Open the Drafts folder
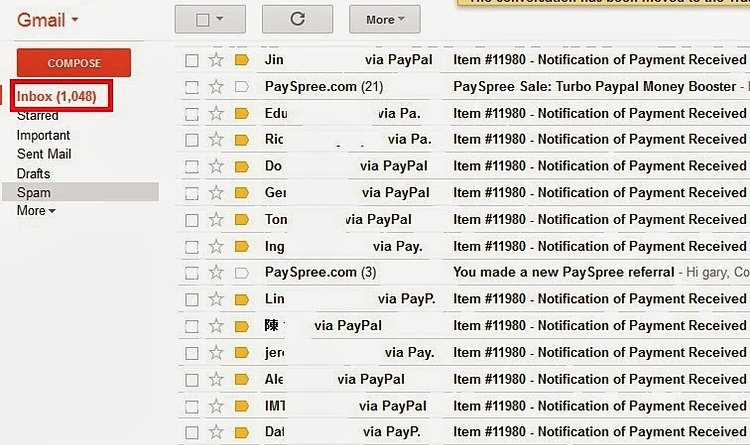Viewport: 750px width, 445px height. tap(33, 173)
